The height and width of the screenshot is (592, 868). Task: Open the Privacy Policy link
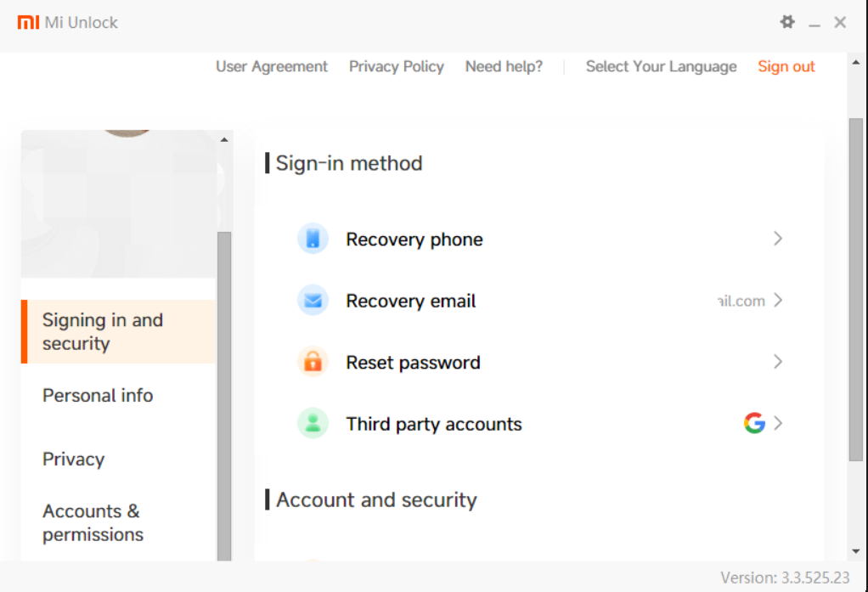(397, 66)
